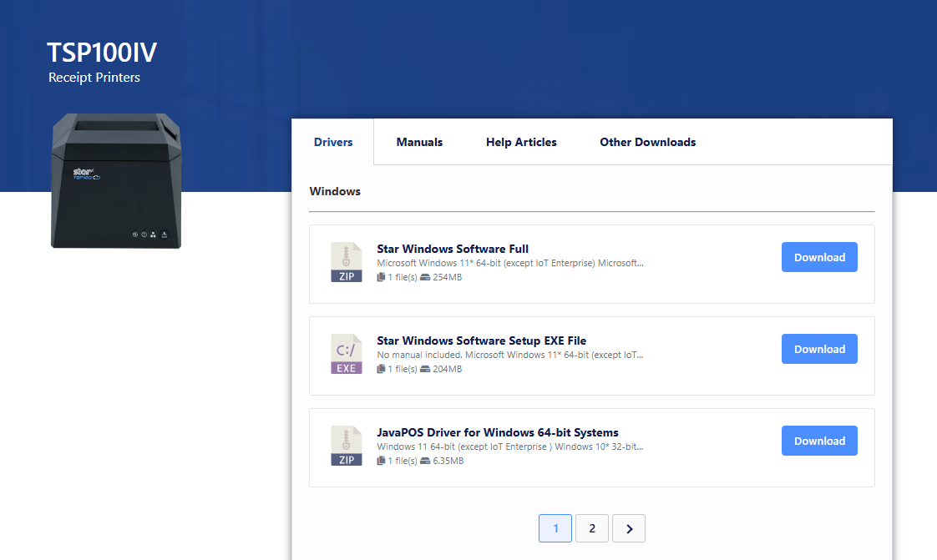Image resolution: width=937 pixels, height=560 pixels.
Task: Click ZIP icon of JavaPOS Driver
Action: pyautogui.click(x=347, y=446)
